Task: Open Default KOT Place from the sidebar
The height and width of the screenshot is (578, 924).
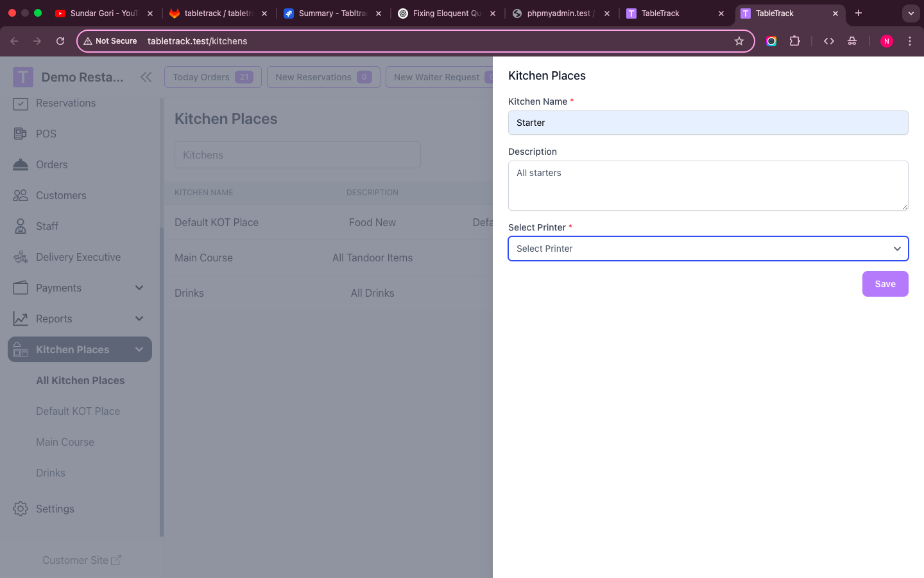Action: [x=78, y=411]
